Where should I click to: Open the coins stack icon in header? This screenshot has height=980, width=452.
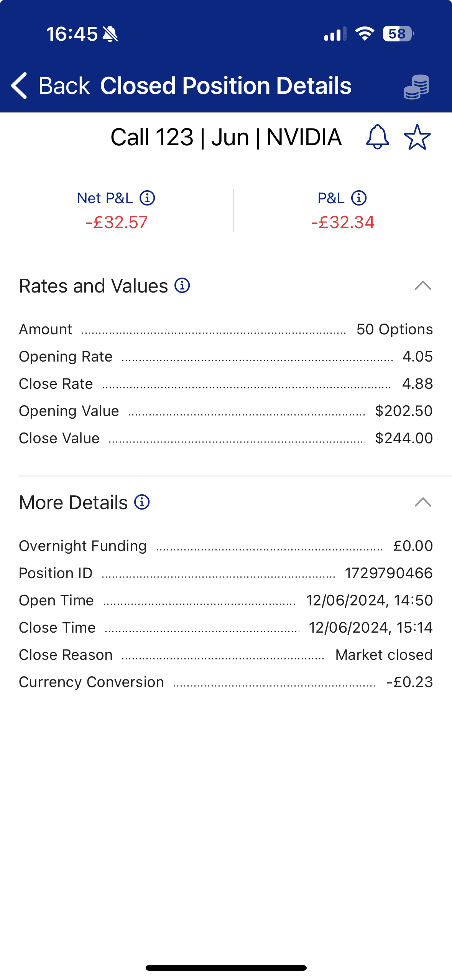coord(416,87)
